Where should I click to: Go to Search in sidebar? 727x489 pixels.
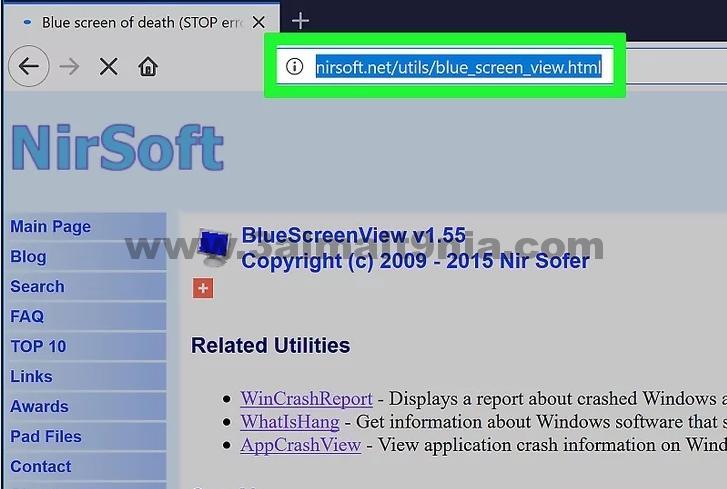37,286
